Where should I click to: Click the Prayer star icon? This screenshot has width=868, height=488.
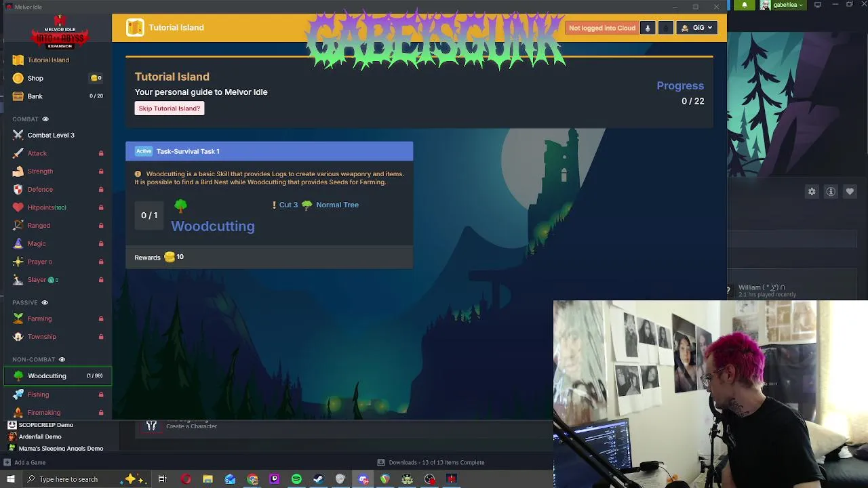pos(18,262)
